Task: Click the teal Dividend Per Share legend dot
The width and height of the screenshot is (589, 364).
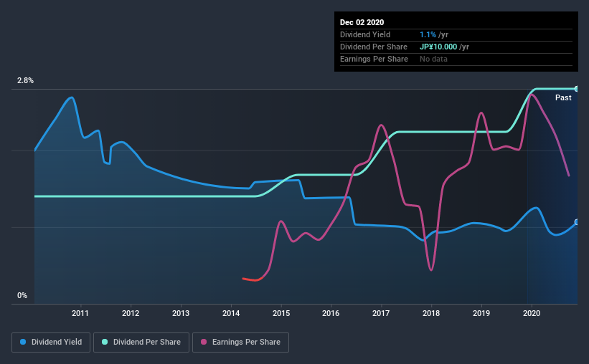Action: pyautogui.click(x=105, y=343)
